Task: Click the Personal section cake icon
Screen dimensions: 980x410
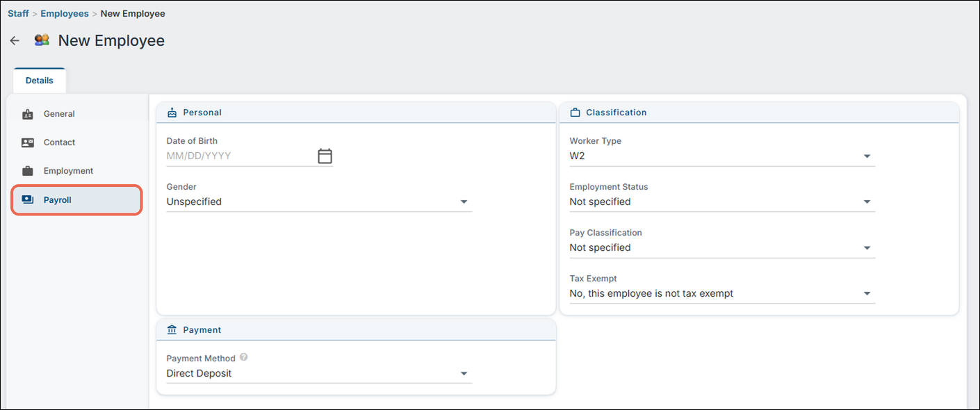Action: coord(172,113)
